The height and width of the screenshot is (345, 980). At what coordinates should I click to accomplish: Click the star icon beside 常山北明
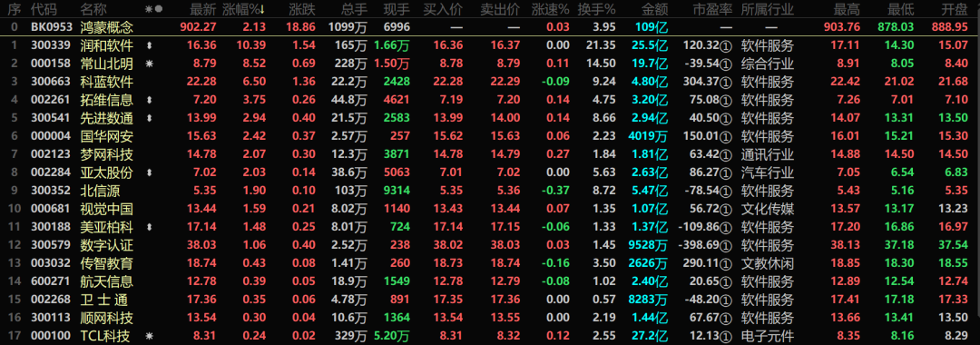tap(149, 64)
